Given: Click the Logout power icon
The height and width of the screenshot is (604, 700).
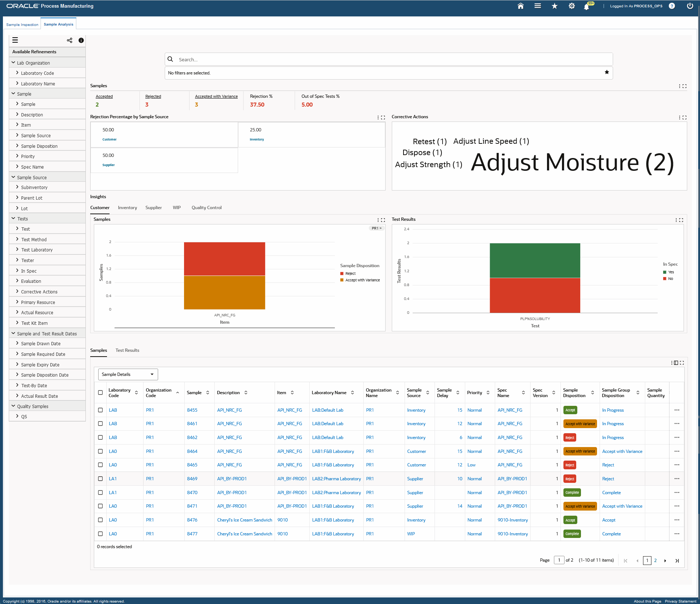Looking at the screenshot, I should pyautogui.click(x=690, y=6).
